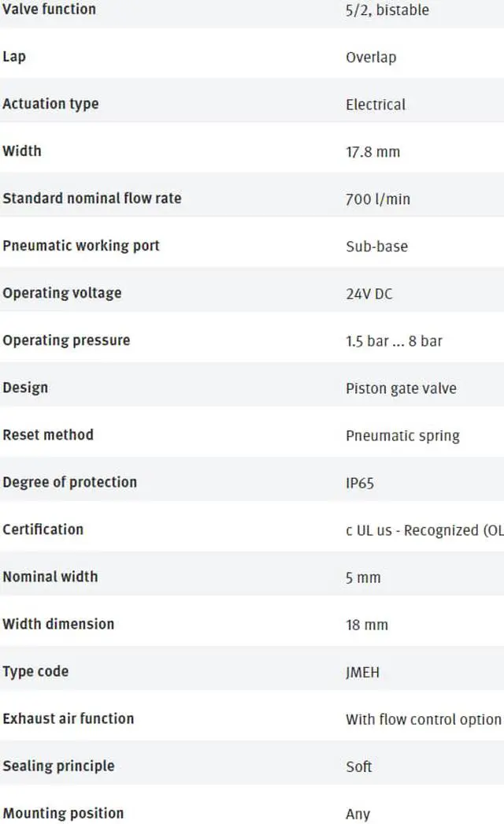Click the "With flow control option" value
Image resolution: width=504 pixels, height=824 pixels.
423,719
